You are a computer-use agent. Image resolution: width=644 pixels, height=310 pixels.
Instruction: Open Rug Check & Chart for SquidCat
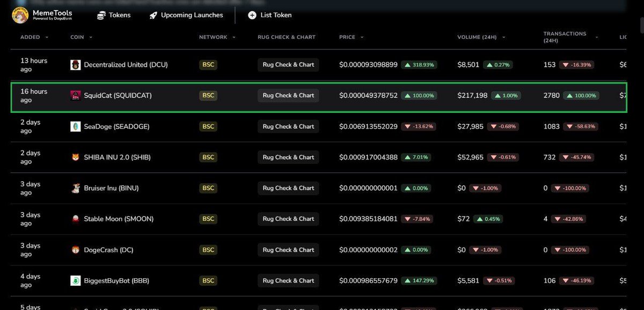click(288, 96)
